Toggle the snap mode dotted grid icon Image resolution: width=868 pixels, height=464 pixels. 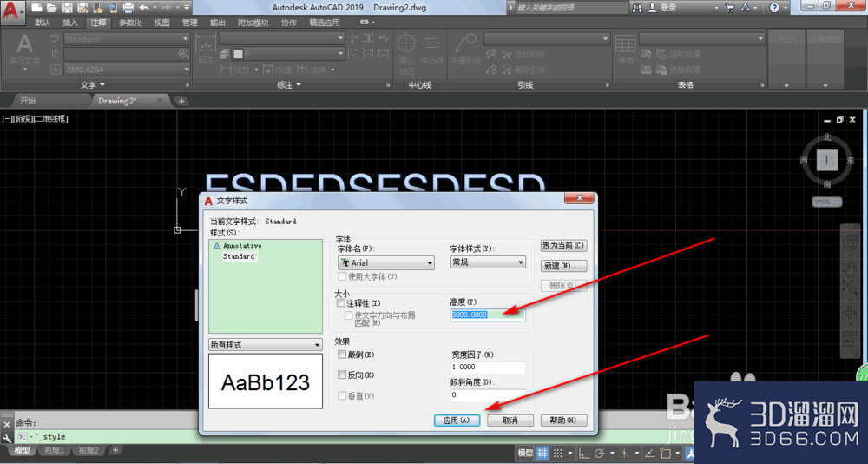(557, 453)
